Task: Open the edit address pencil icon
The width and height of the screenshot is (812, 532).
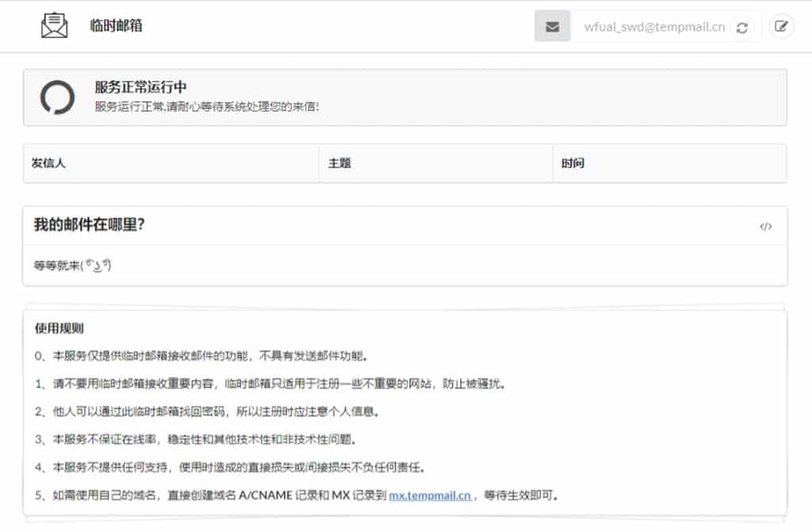Action: pos(781,26)
